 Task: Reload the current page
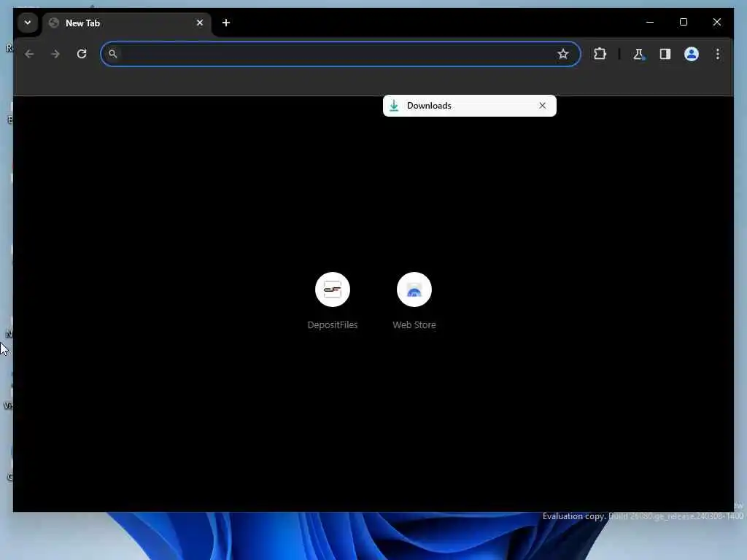(x=82, y=54)
